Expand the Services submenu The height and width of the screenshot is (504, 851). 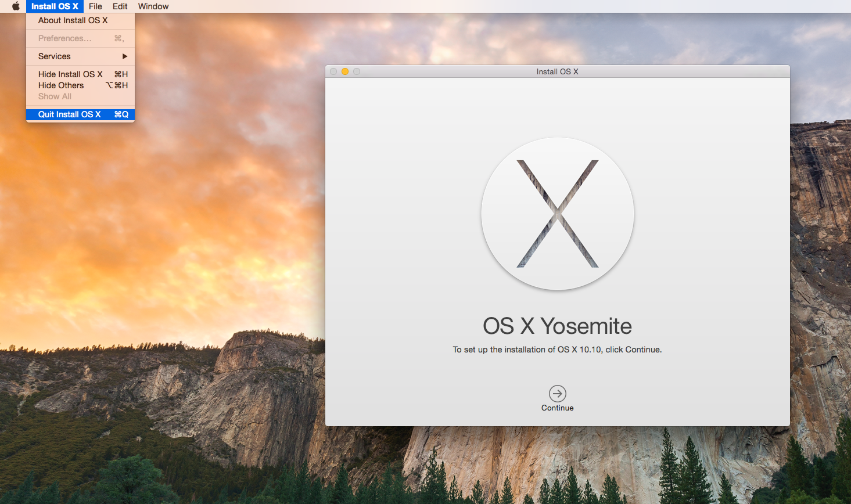[x=80, y=56]
